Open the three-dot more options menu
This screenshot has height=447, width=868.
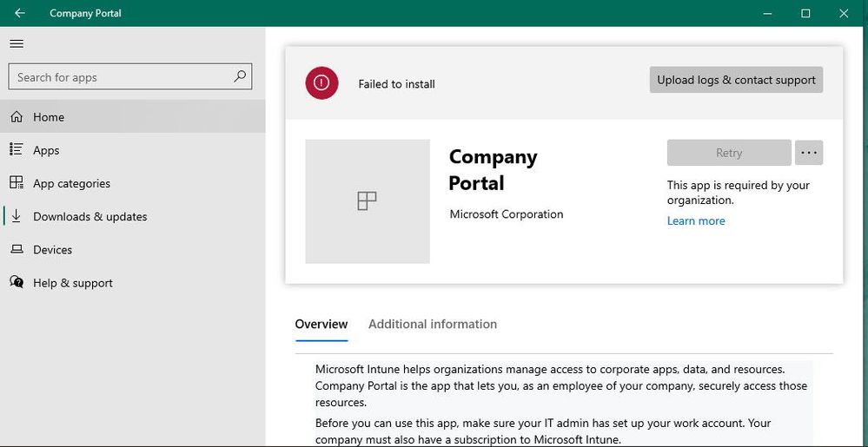coord(809,153)
